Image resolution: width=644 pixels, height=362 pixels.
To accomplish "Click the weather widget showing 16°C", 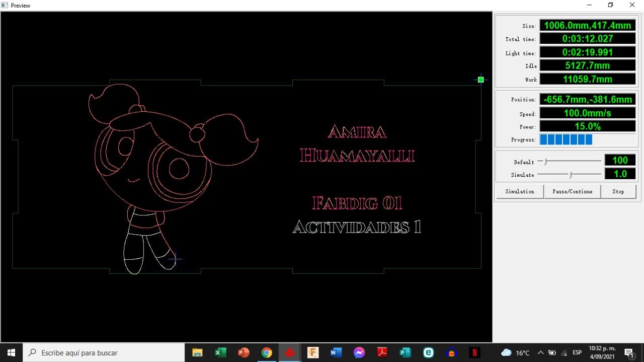I will pos(515,352).
